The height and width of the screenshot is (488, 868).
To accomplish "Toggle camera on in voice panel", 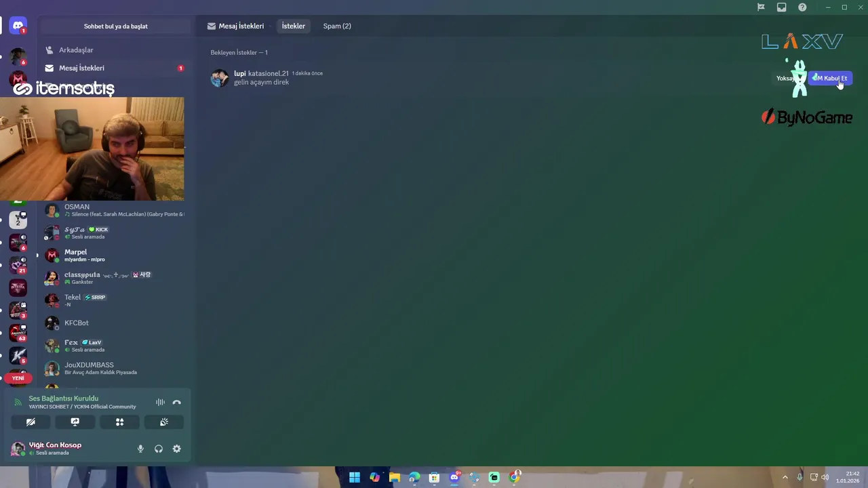I will tap(31, 422).
